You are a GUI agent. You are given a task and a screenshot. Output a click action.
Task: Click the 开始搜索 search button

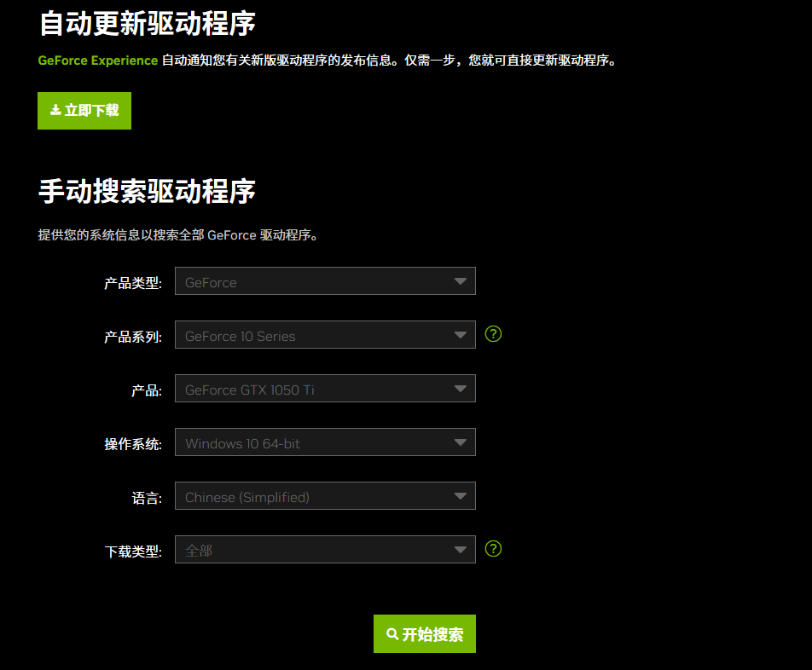pos(424,633)
